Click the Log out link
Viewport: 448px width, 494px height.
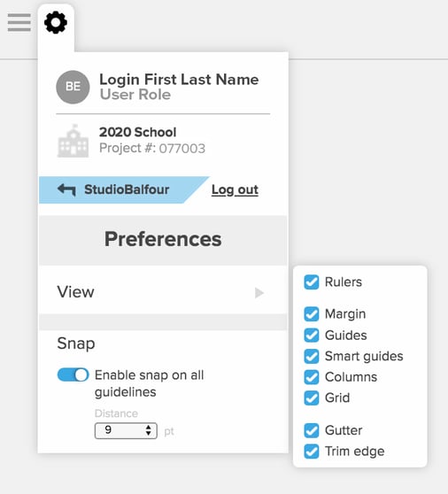pyautogui.click(x=235, y=189)
